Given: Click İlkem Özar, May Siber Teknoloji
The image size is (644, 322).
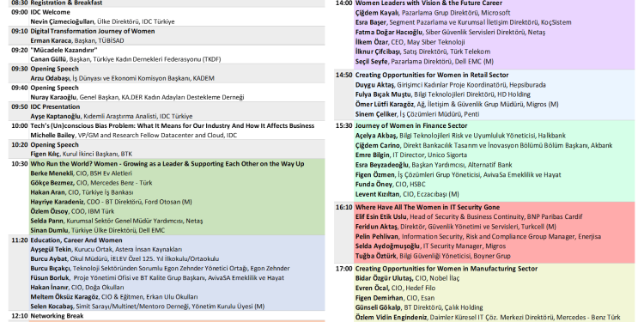Looking at the screenshot, I should [x=410, y=42].
